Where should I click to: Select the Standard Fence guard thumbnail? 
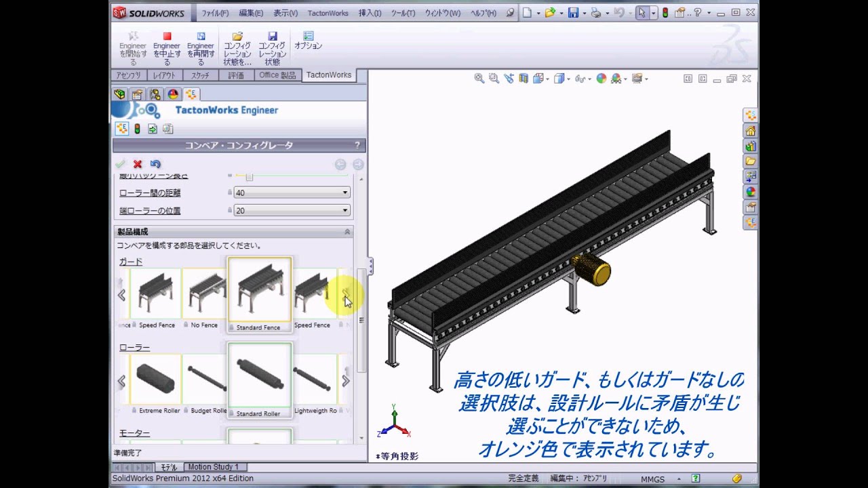260,294
